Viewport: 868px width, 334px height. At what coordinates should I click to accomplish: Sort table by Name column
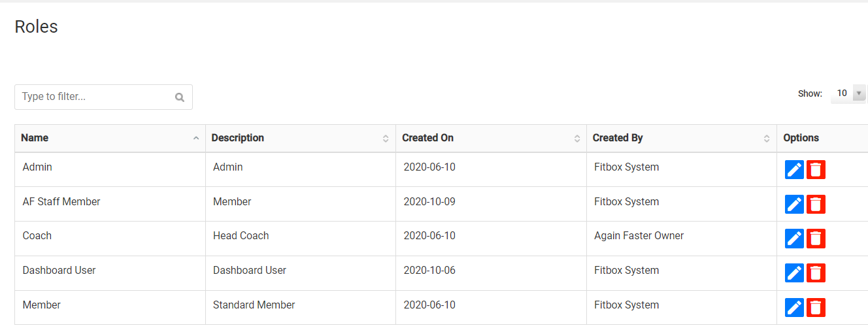click(x=110, y=138)
